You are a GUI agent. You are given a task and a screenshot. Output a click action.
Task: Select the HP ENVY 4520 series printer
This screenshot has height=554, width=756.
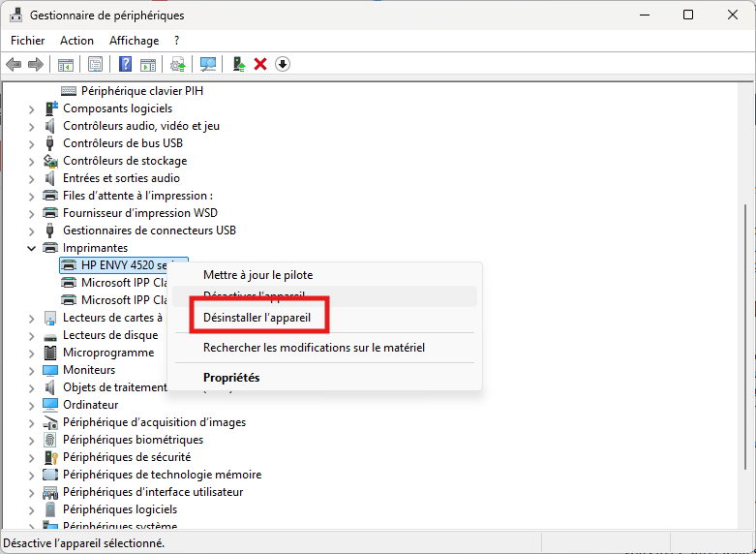[124, 265]
